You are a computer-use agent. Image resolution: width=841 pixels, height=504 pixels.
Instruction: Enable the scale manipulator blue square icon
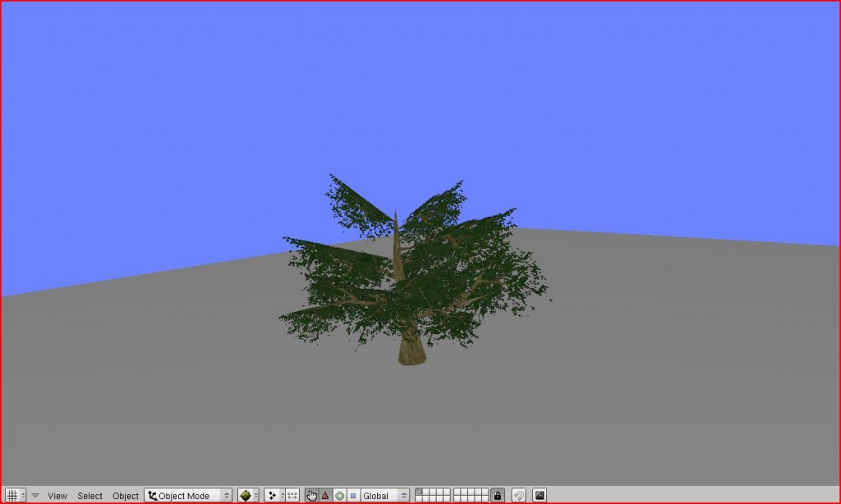coord(353,495)
